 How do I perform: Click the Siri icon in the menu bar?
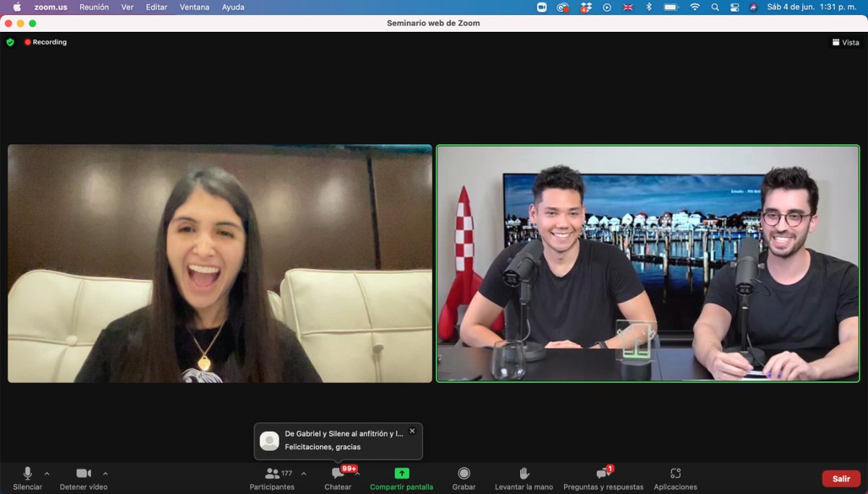753,7
